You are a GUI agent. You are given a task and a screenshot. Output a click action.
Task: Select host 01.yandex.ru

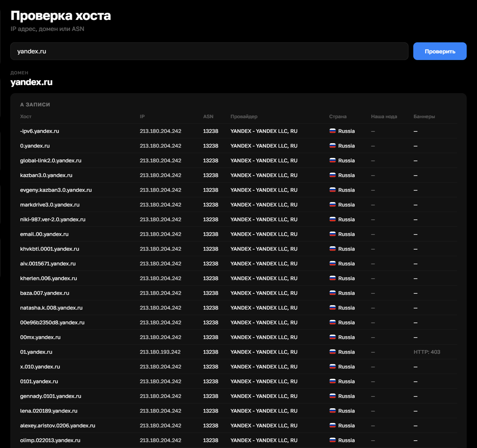coord(36,352)
